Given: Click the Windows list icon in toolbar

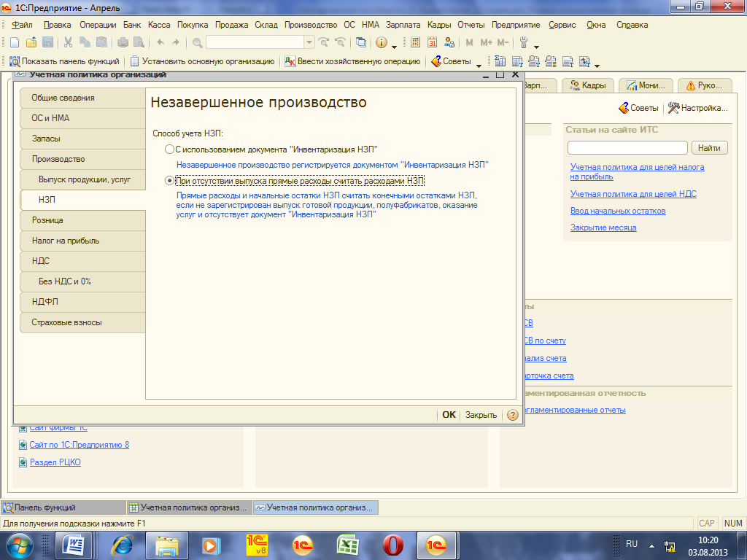Looking at the screenshot, I should [361, 42].
